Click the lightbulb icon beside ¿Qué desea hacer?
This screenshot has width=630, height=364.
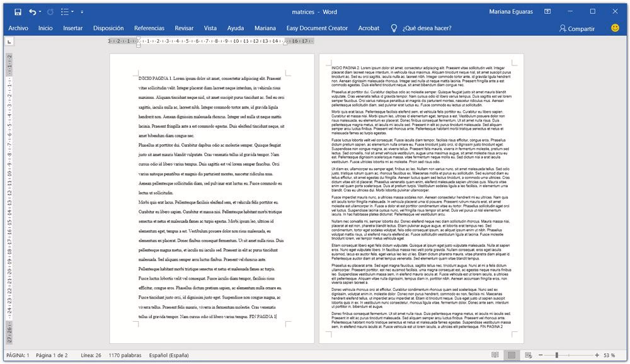[x=394, y=28]
